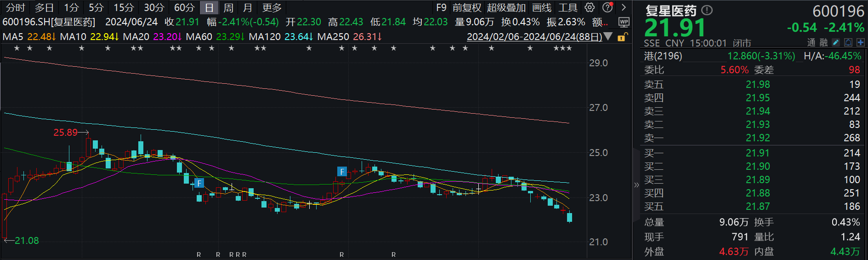Click the 外盘 4.63万 value
Image resolution: width=868 pixels, height=260 pixels.
pos(734,252)
